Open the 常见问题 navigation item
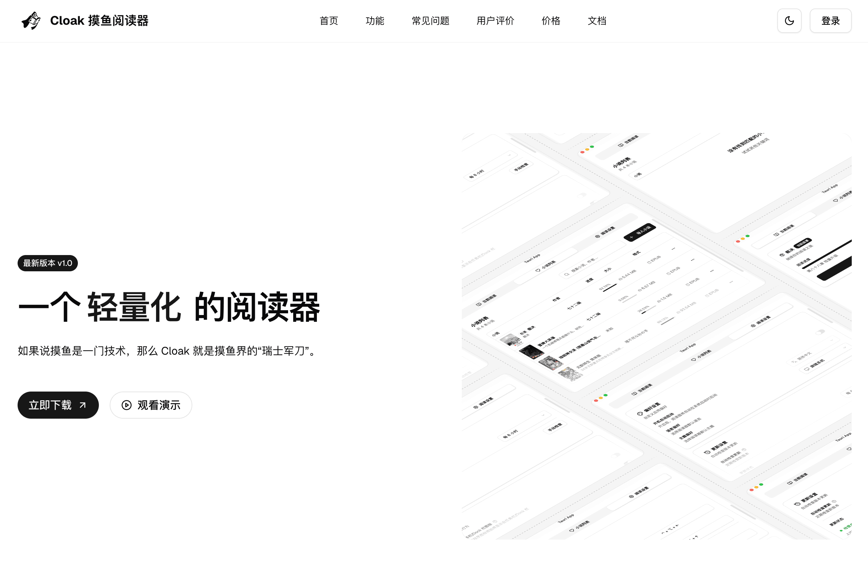 pos(430,21)
